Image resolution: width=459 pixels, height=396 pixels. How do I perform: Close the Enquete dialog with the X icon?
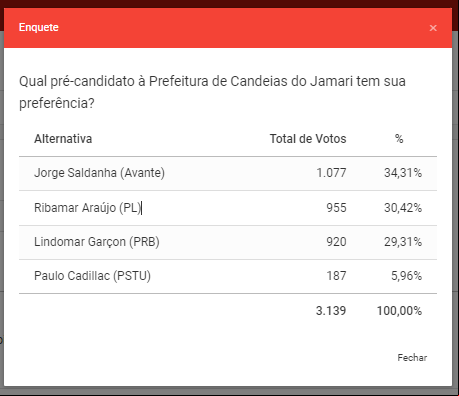coord(433,28)
